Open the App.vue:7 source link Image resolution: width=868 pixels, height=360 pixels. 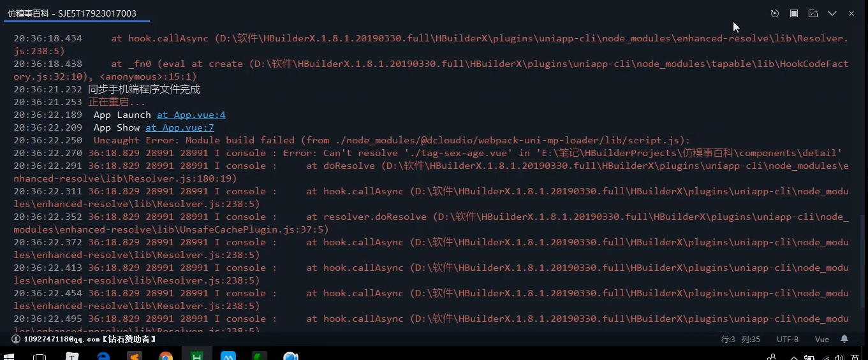[180, 127]
